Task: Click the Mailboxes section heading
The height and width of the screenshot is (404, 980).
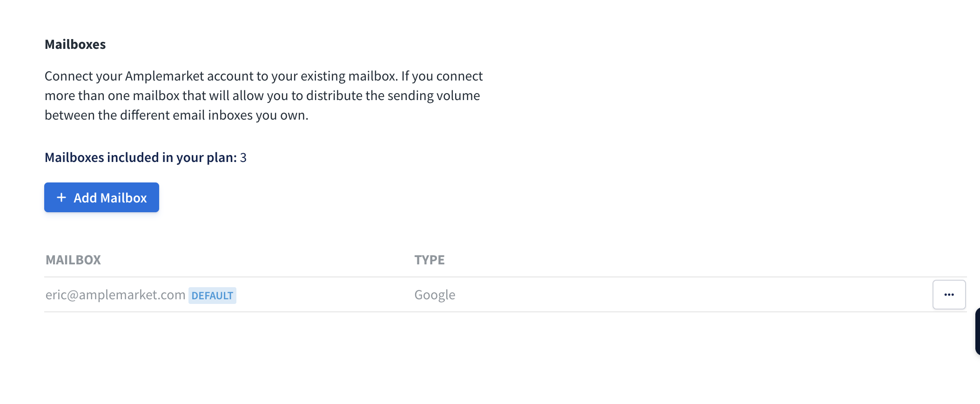Action: click(x=75, y=44)
